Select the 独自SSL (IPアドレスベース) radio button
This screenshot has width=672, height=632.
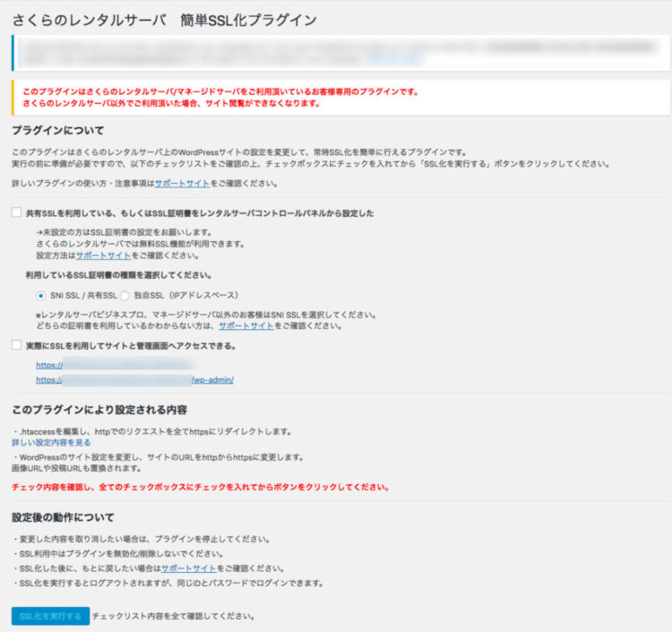click(x=125, y=296)
